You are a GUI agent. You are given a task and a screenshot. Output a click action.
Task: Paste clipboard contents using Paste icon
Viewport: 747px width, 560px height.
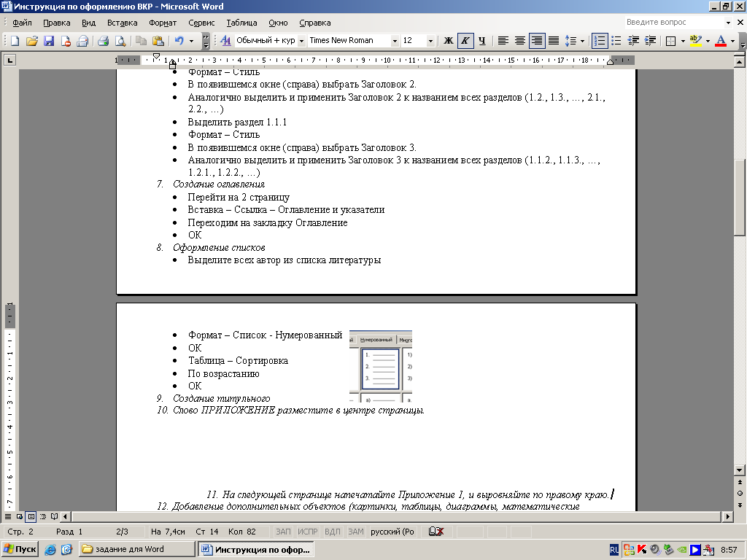158,41
